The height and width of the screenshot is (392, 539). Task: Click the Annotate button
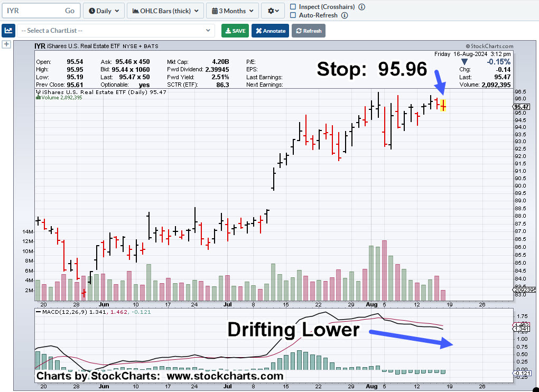pos(270,31)
